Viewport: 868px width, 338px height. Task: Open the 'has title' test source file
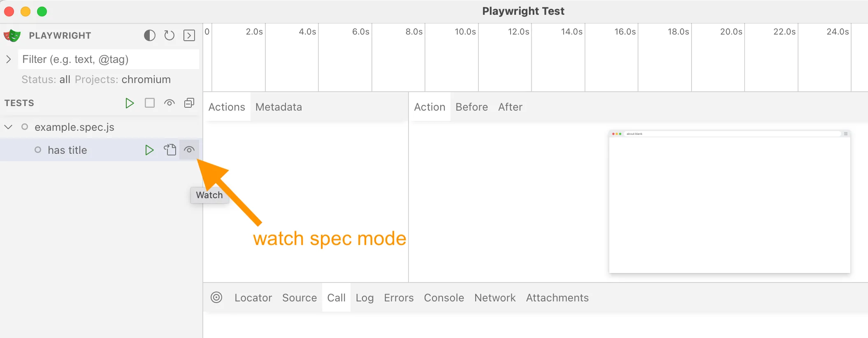click(170, 150)
